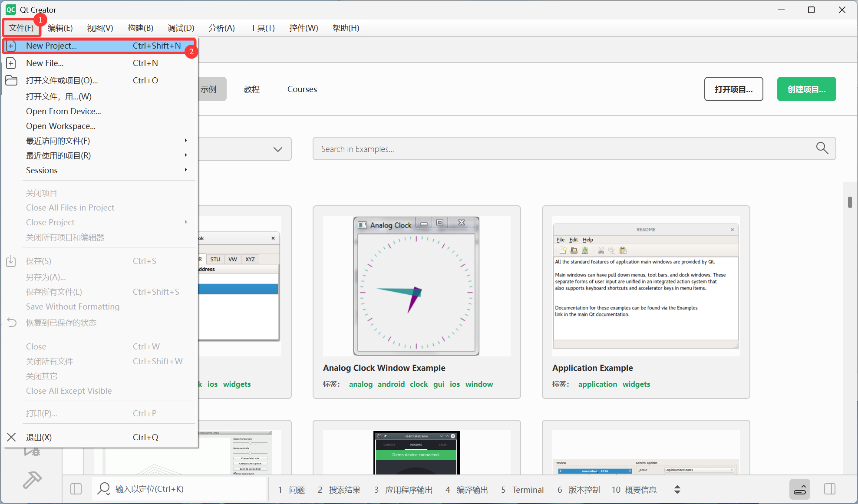This screenshot has height=504, width=858.
Task: Open the 6 版本控制 output pane
Action: pos(579,490)
